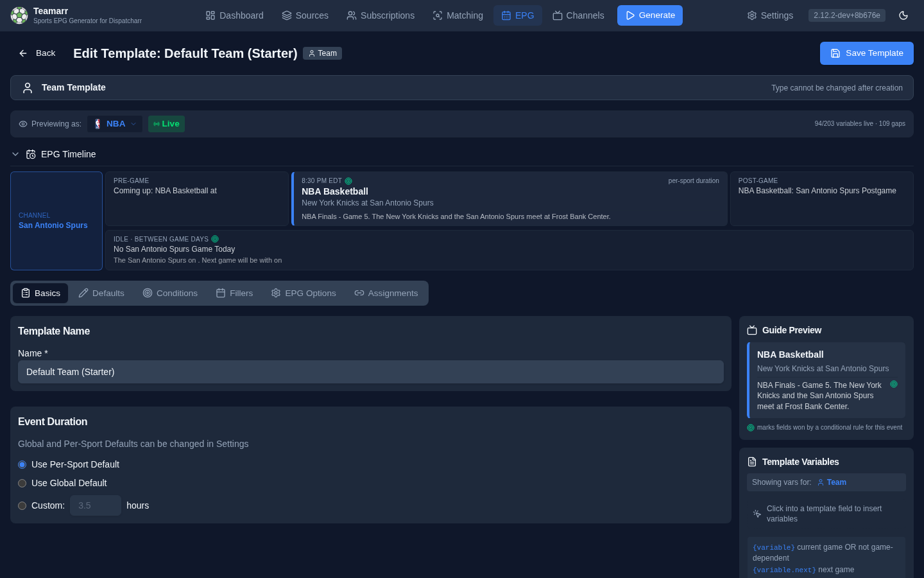
Task: Switch to the Defaults tab
Action: pyautogui.click(x=101, y=293)
